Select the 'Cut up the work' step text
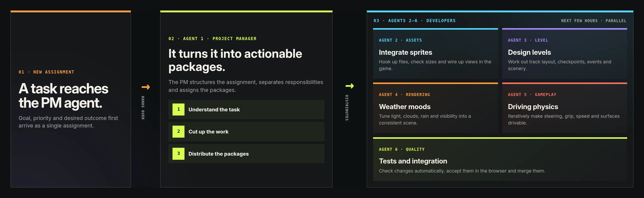 208,132
